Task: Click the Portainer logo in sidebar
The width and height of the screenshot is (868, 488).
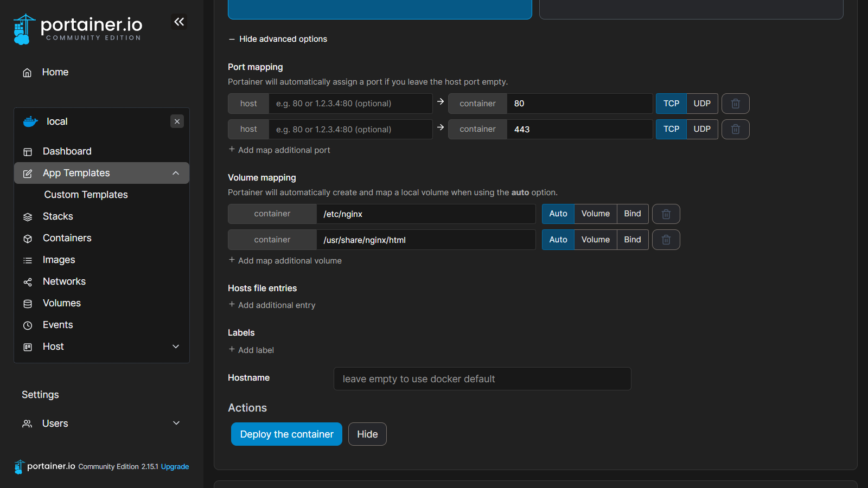Action: [78, 29]
